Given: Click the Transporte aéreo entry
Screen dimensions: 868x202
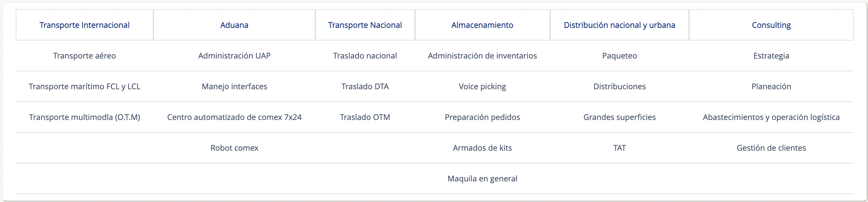Looking at the screenshot, I should click(84, 56).
